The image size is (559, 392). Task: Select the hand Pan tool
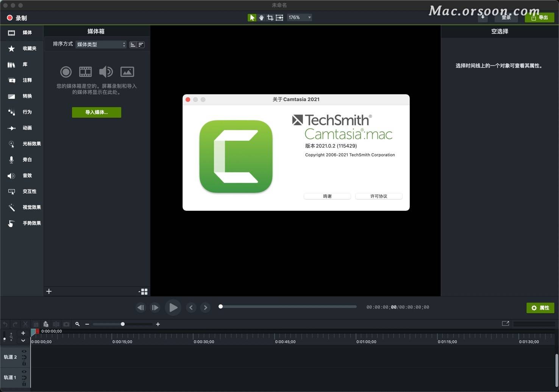[x=261, y=18]
